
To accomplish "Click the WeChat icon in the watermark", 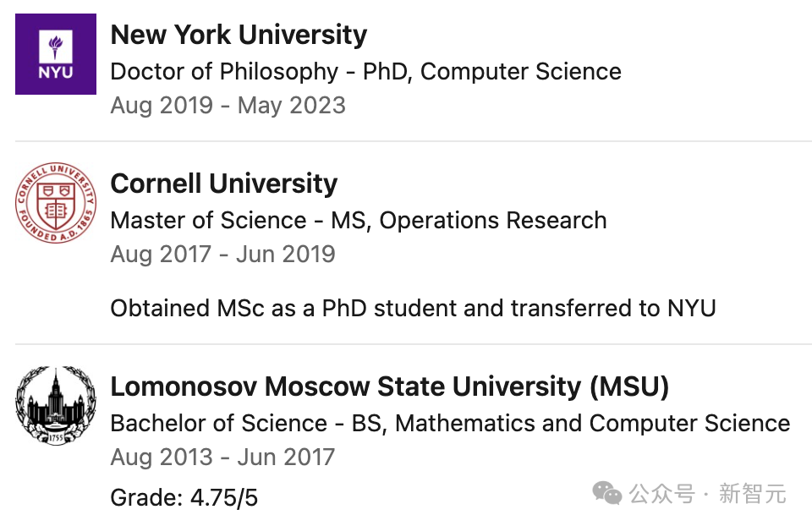I will (606, 492).
